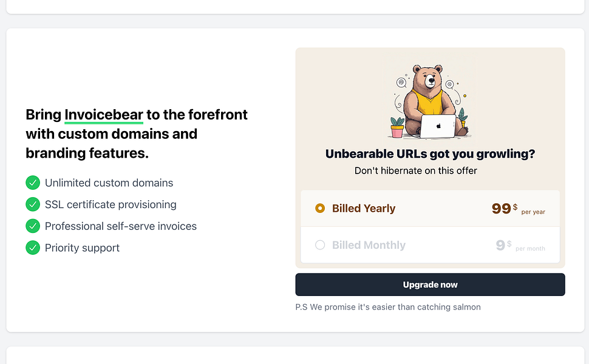Image resolution: width=589 pixels, height=364 pixels.
Task: Click the green check icon next to Priority support
Action: pos(33,248)
